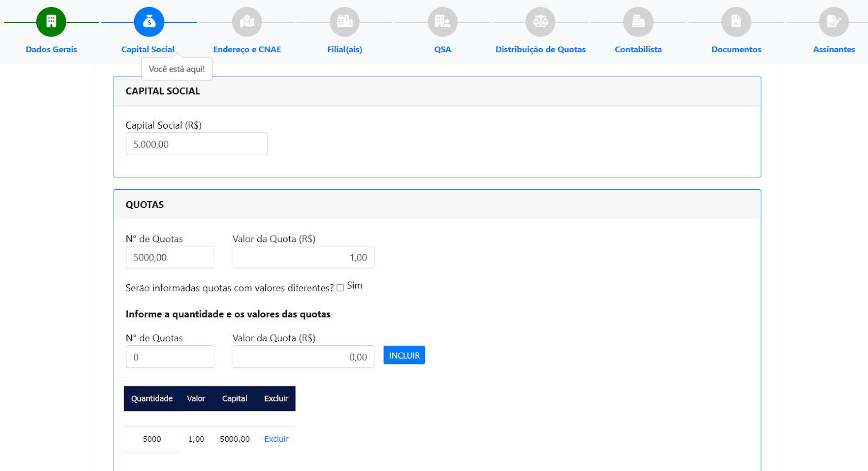
Task: Click the Filial(ais) buildings step icon
Action: pyautogui.click(x=344, y=22)
